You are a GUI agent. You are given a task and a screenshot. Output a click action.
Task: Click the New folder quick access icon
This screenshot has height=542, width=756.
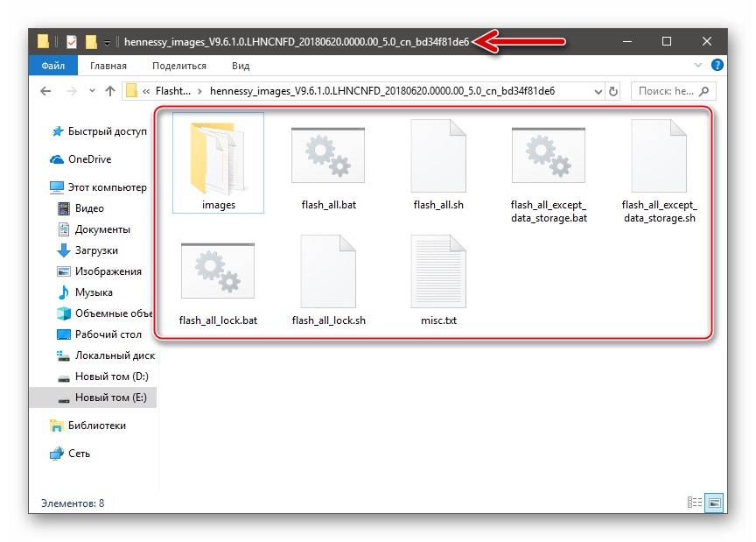coord(91,42)
